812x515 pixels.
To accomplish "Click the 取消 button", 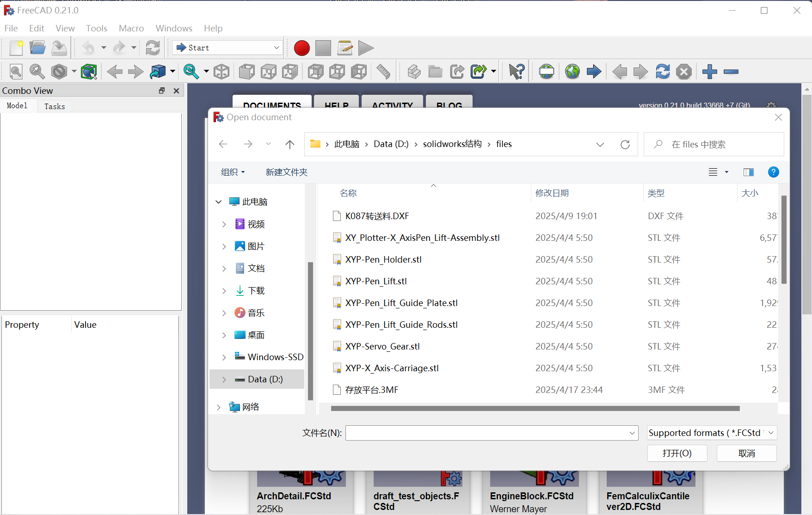I will (746, 453).
